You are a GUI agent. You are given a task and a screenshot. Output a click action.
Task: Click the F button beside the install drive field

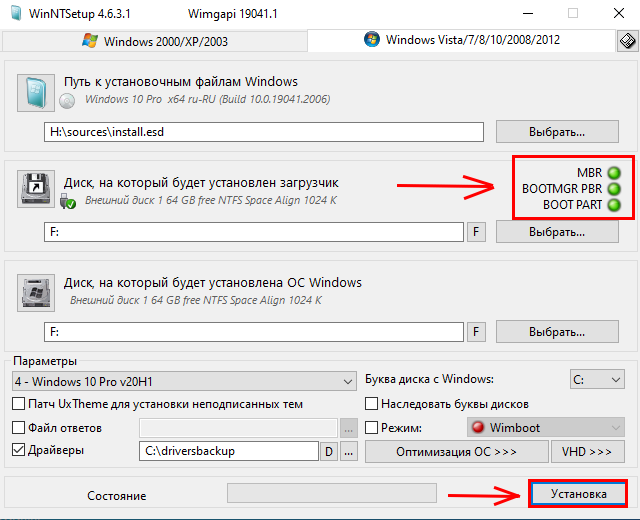tap(476, 331)
